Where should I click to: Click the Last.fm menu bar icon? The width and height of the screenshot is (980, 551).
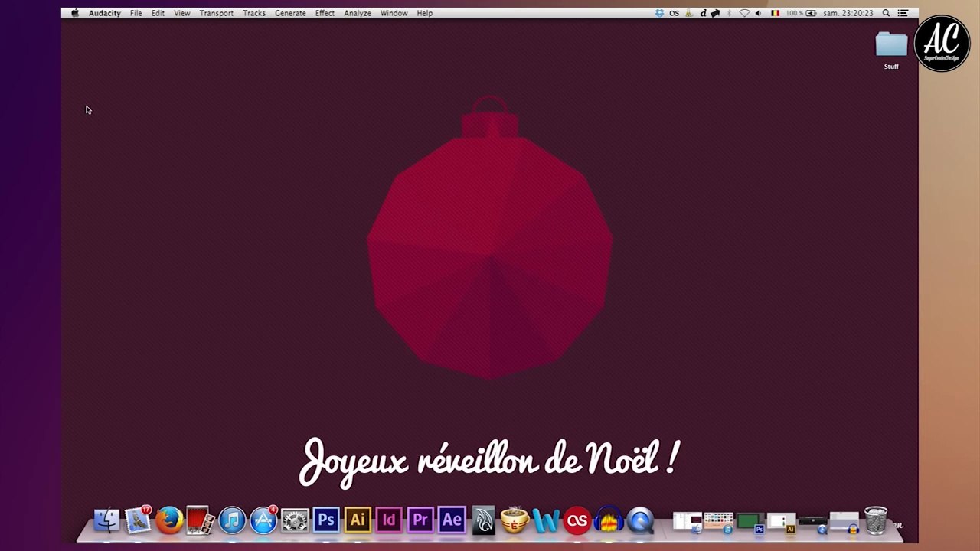674,13
